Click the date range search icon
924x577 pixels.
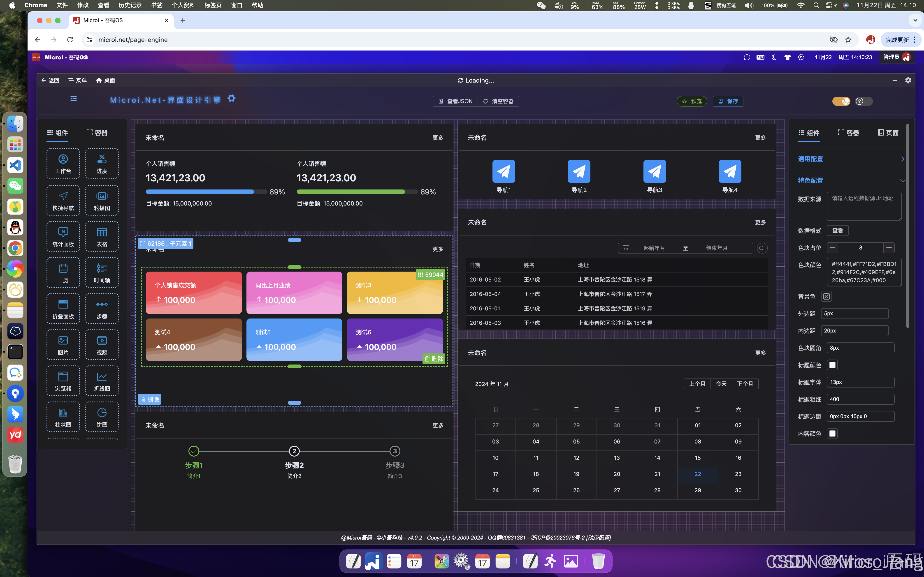click(x=761, y=248)
